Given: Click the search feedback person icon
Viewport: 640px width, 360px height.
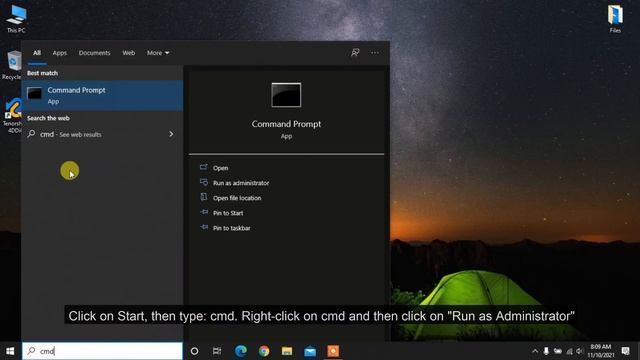Looking at the screenshot, I should pyautogui.click(x=355, y=52).
